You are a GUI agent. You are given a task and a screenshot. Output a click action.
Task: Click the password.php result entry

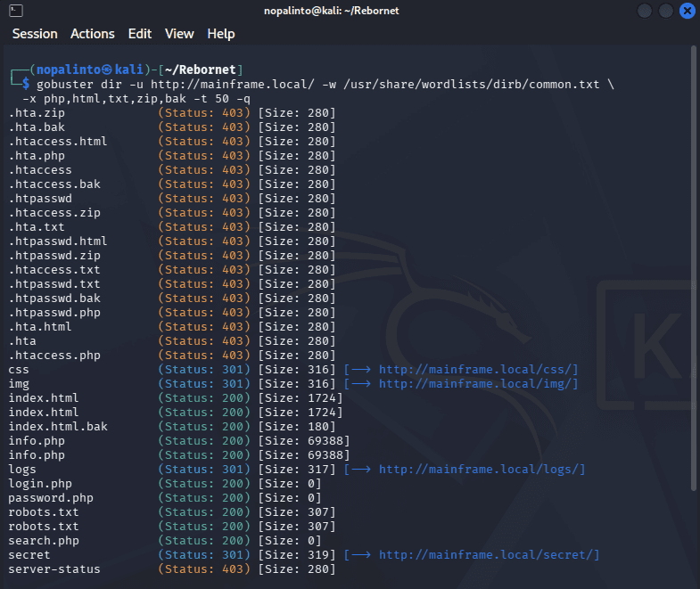point(51,498)
